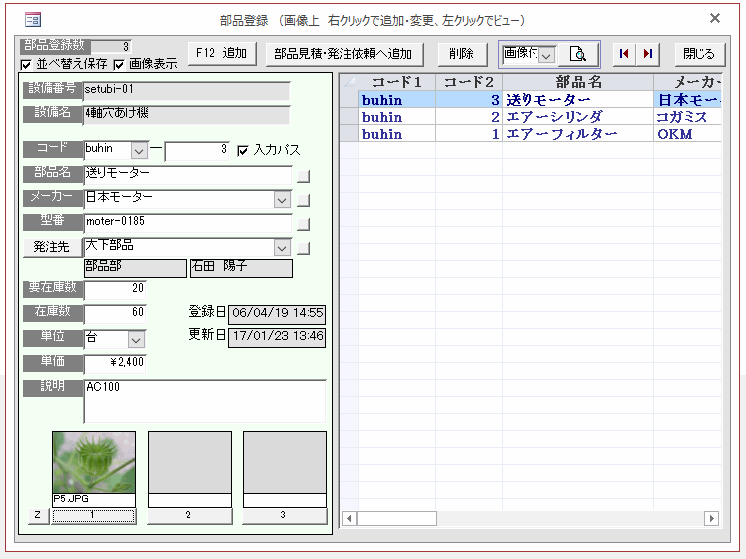Click the 単価 ¥2,400 field

115,363
